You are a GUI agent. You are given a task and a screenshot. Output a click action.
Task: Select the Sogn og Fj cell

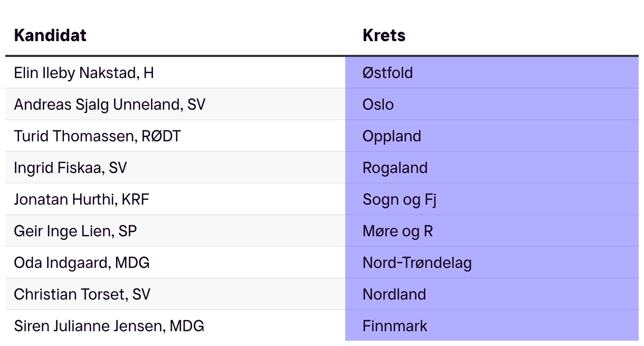[x=400, y=199]
